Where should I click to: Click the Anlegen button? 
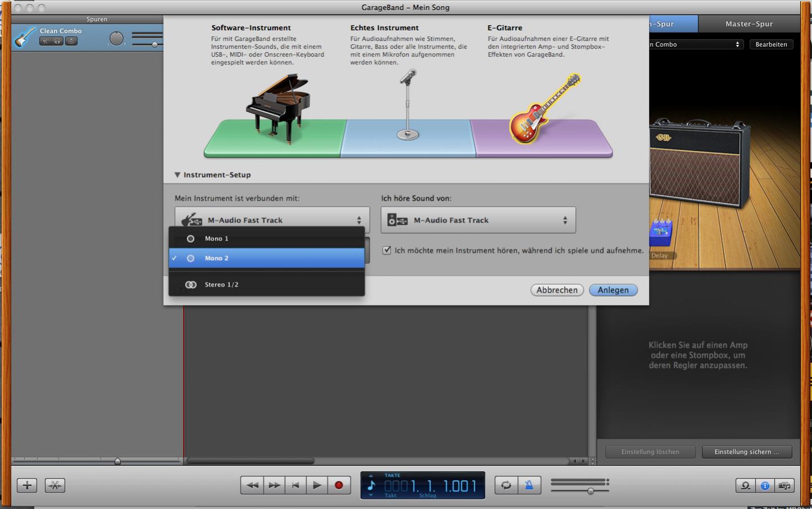click(613, 290)
